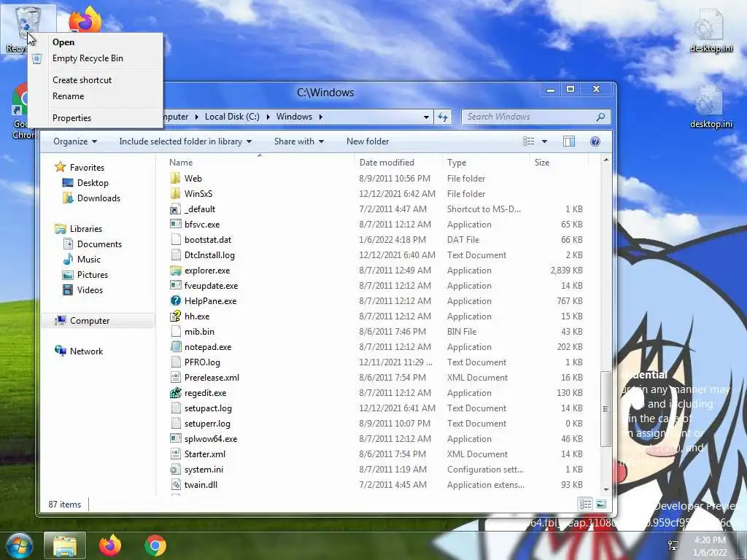Image resolution: width=747 pixels, height=560 pixels.
Task: Launch Firefox from the taskbar
Action: click(110, 545)
